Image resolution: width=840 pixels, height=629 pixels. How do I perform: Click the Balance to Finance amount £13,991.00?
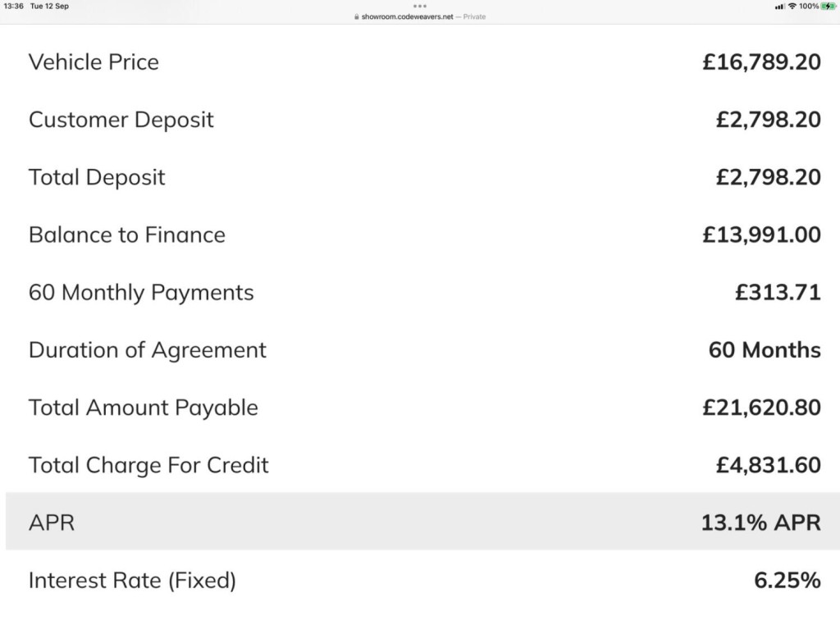(762, 235)
